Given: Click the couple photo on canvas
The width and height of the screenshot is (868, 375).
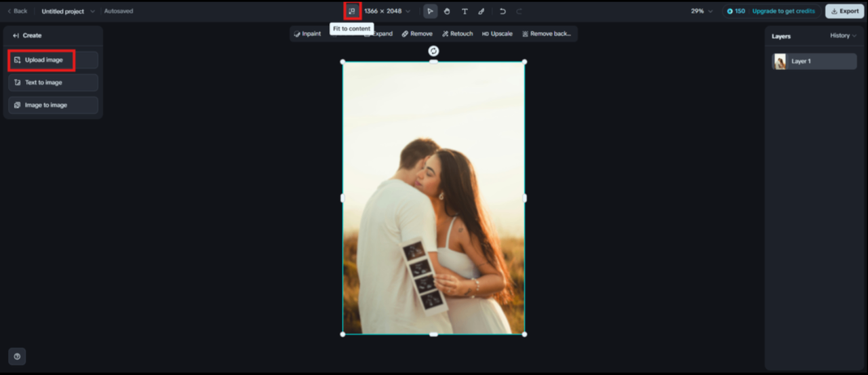Looking at the screenshot, I should click(433, 198).
